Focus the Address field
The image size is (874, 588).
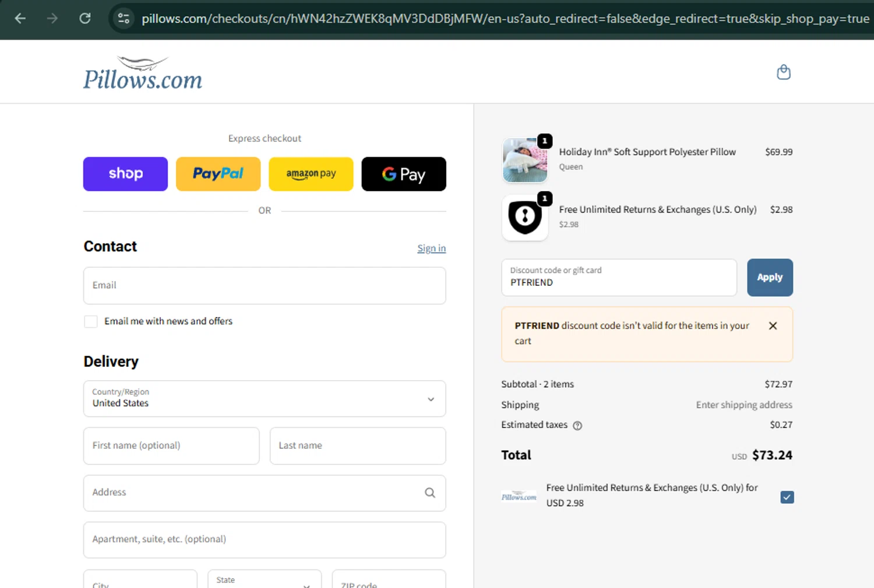pos(265,493)
